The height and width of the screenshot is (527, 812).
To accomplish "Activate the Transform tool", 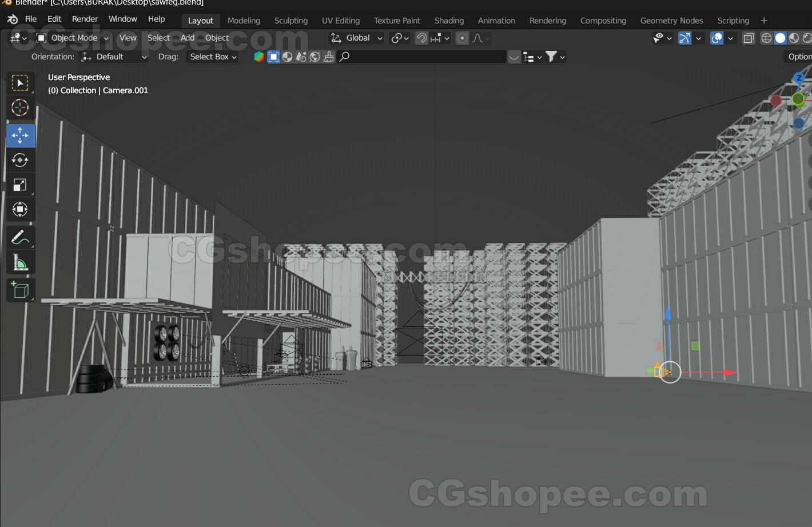I will point(20,209).
